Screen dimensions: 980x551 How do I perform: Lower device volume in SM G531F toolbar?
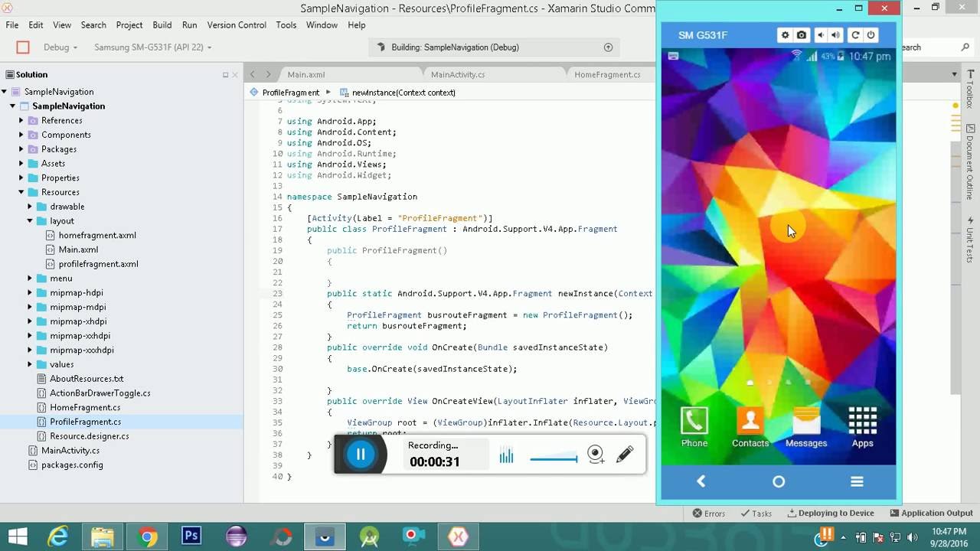point(820,35)
